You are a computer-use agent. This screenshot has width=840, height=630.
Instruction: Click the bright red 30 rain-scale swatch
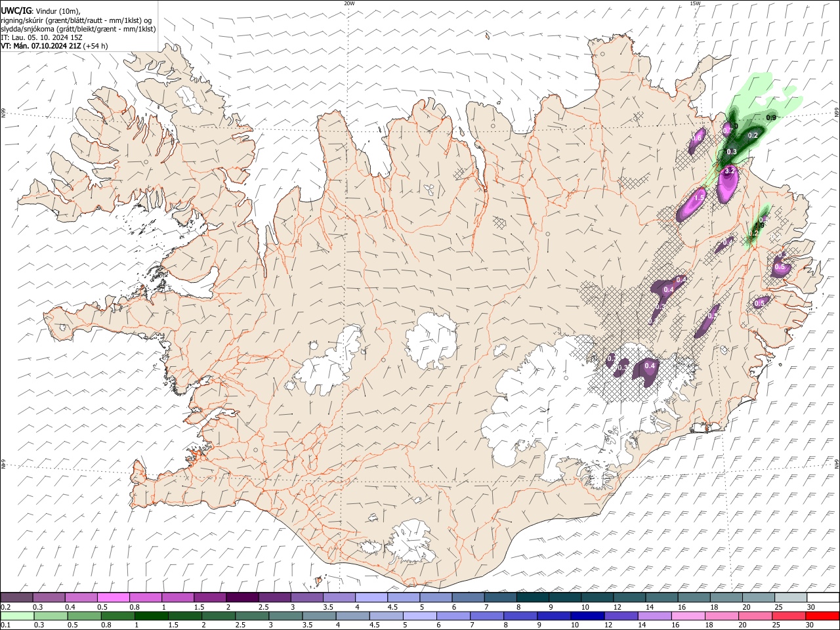pyautogui.click(x=822, y=616)
